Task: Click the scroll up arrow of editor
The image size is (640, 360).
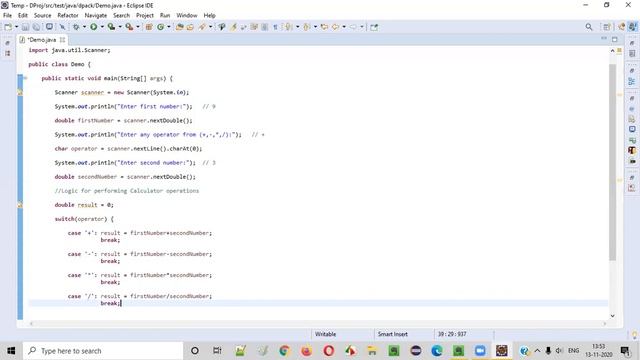Action: pos(612,51)
